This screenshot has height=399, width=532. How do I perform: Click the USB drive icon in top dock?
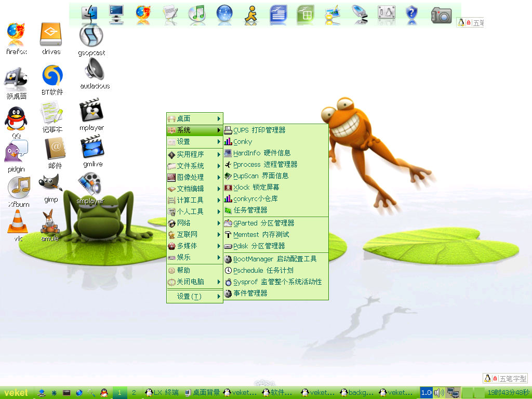pos(360,14)
